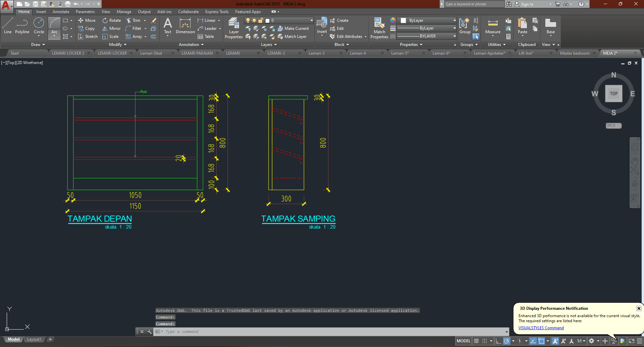Viewport: 644px width, 347px height.
Task: Expand the Modify panel flyout
Action: [x=117, y=45]
